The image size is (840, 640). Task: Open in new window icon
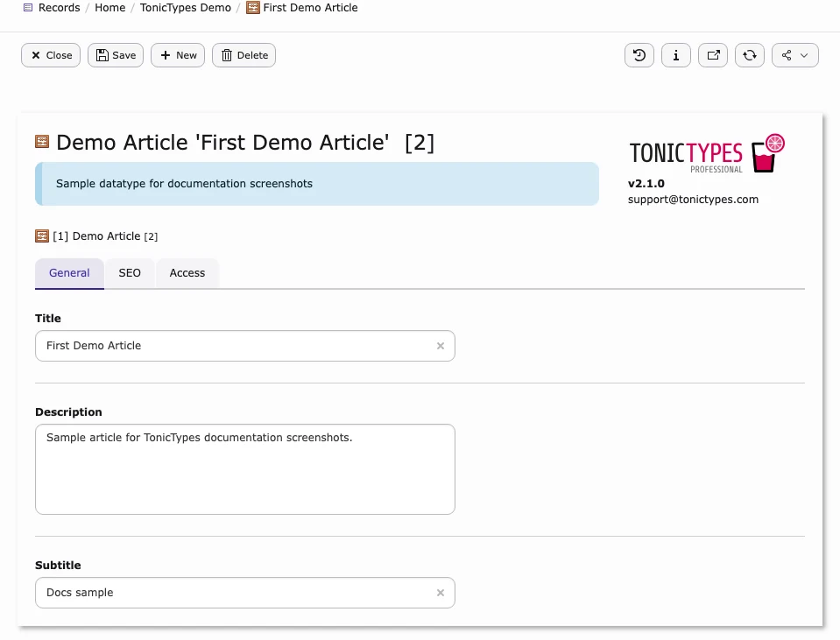coord(713,55)
